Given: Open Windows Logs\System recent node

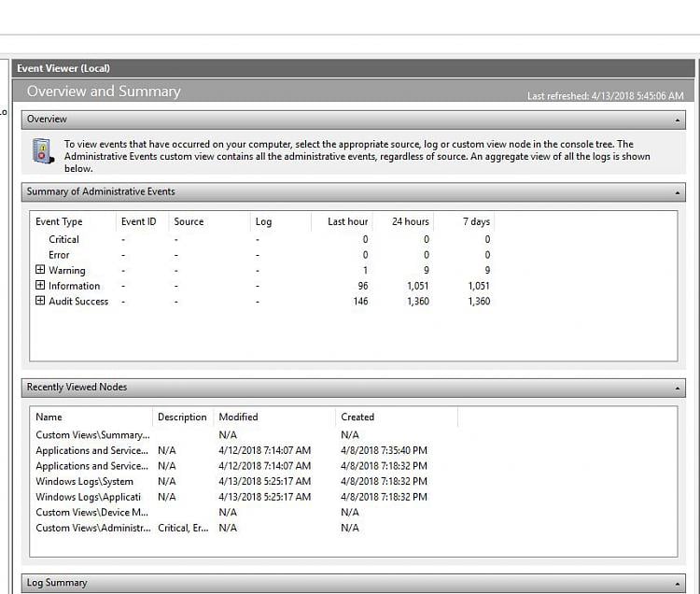Looking at the screenshot, I should tap(84, 481).
